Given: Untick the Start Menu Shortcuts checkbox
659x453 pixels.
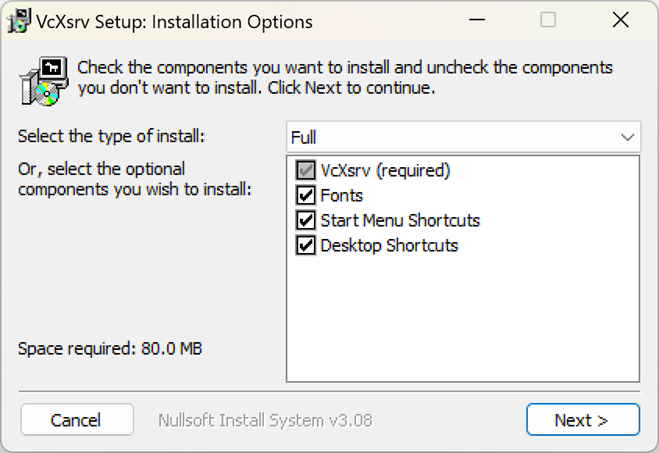Looking at the screenshot, I should pos(306,220).
